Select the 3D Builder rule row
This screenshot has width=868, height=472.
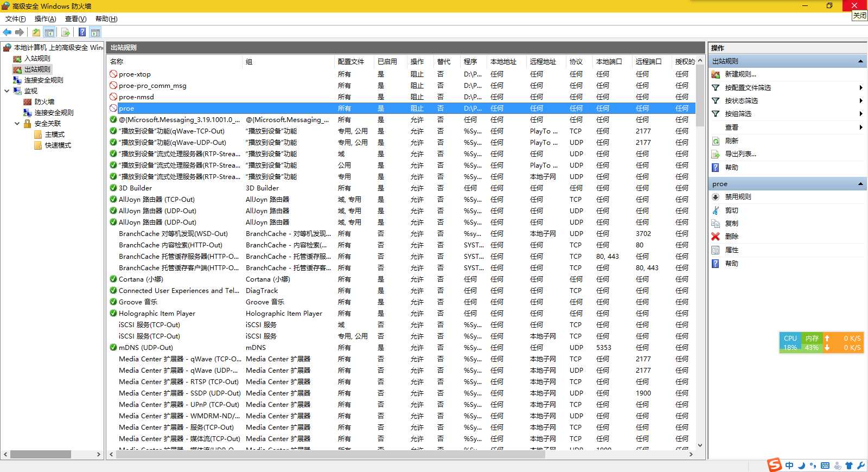coord(401,188)
